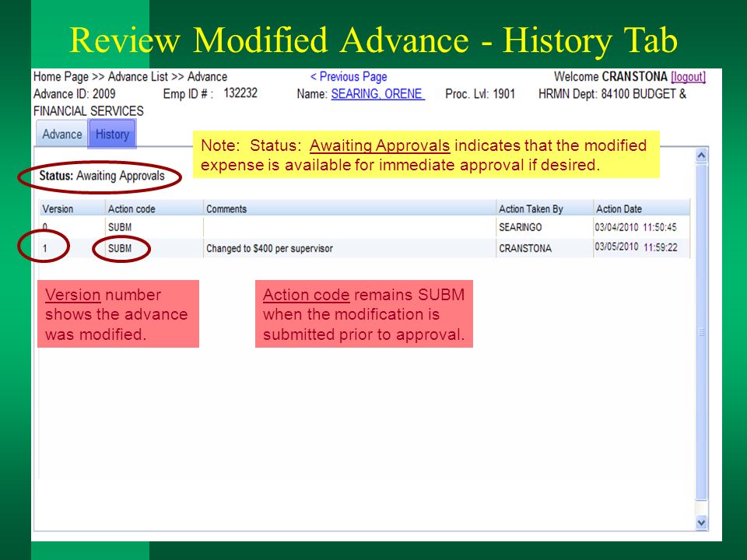Image resolution: width=747 pixels, height=560 pixels.
Task: Click the Welcome CRANSTONA text
Action: [610, 77]
